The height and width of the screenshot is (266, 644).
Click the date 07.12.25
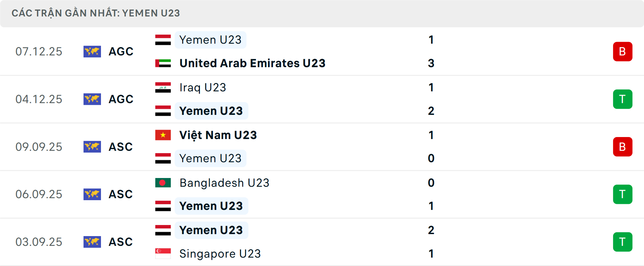point(39,51)
